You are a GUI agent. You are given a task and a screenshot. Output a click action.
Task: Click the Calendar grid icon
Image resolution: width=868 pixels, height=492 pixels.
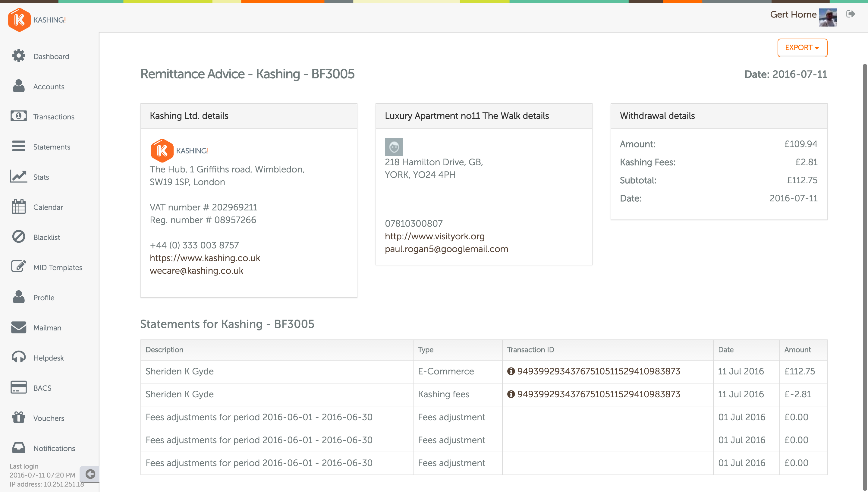19,207
